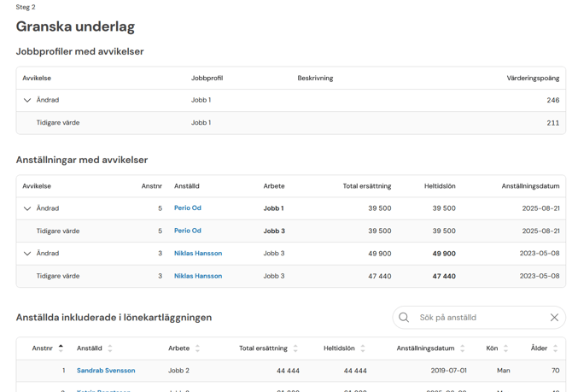Collapse the Ändrad Jobb 1 profile row
Image resolution: width=572 pixels, height=392 pixels.
tap(27, 100)
